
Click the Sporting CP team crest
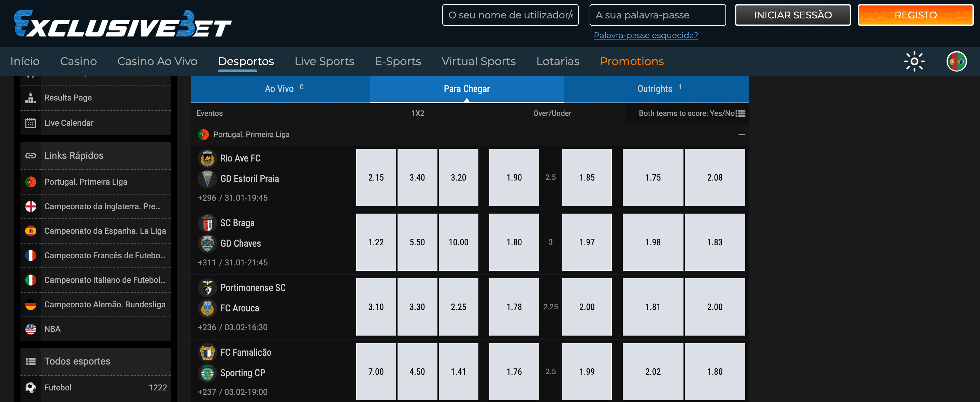click(x=207, y=373)
